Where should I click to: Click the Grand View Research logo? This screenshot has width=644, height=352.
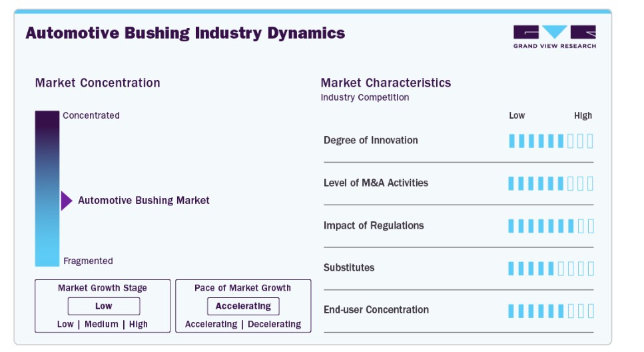555,37
